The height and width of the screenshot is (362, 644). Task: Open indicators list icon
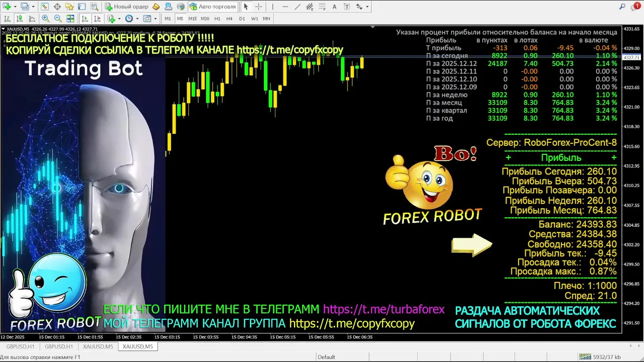point(111,19)
